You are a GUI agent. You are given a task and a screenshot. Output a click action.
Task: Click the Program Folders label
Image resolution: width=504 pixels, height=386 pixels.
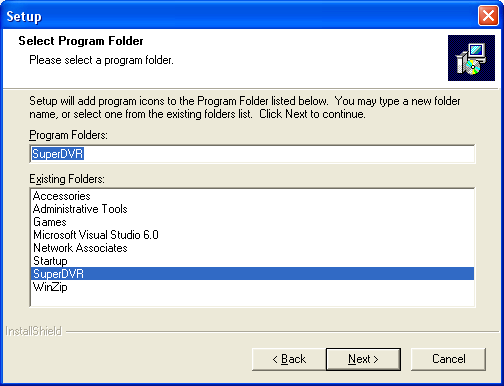68,135
